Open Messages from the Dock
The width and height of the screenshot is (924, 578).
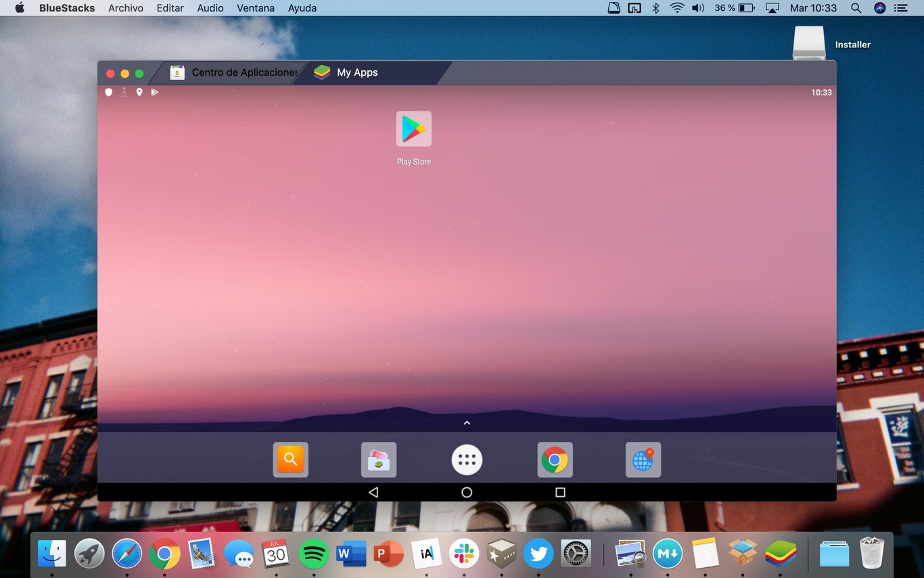(239, 554)
